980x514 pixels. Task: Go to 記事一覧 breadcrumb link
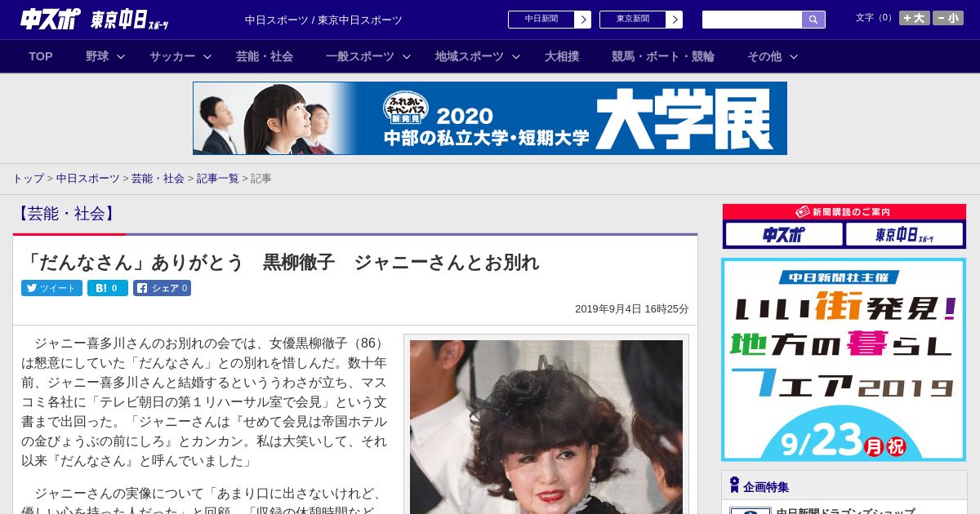(218, 178)
